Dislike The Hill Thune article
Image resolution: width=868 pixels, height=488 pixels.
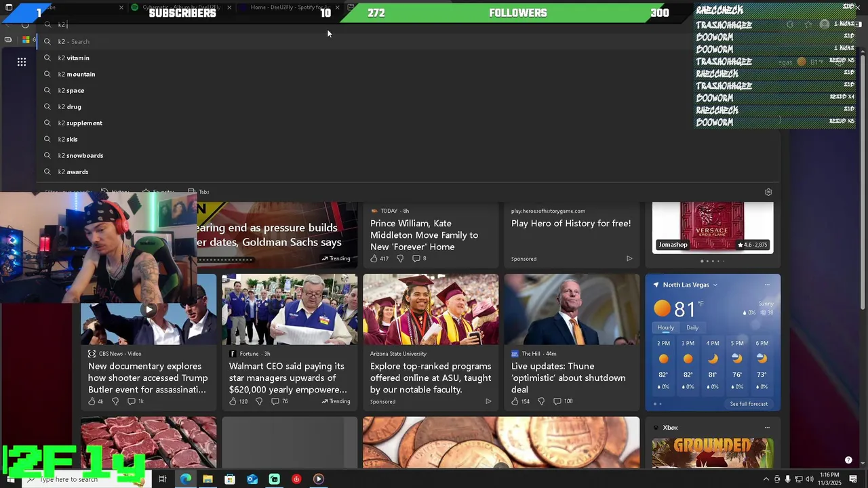click(541, 401)
